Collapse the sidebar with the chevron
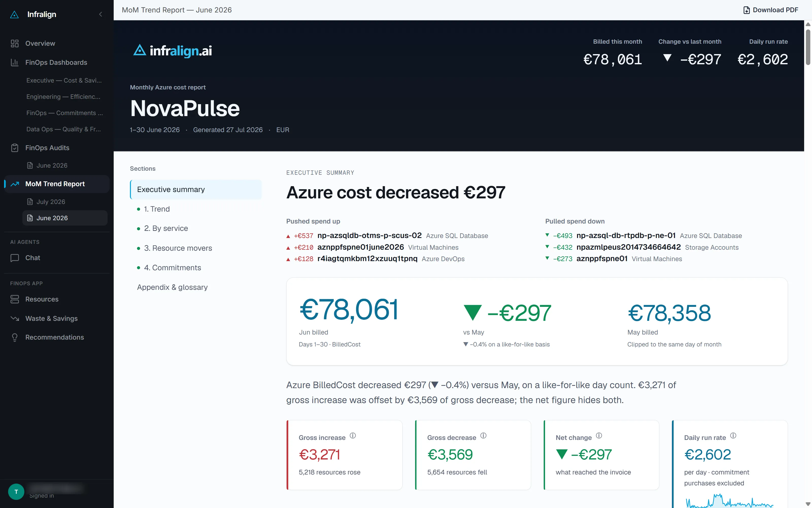 (100, 14)
